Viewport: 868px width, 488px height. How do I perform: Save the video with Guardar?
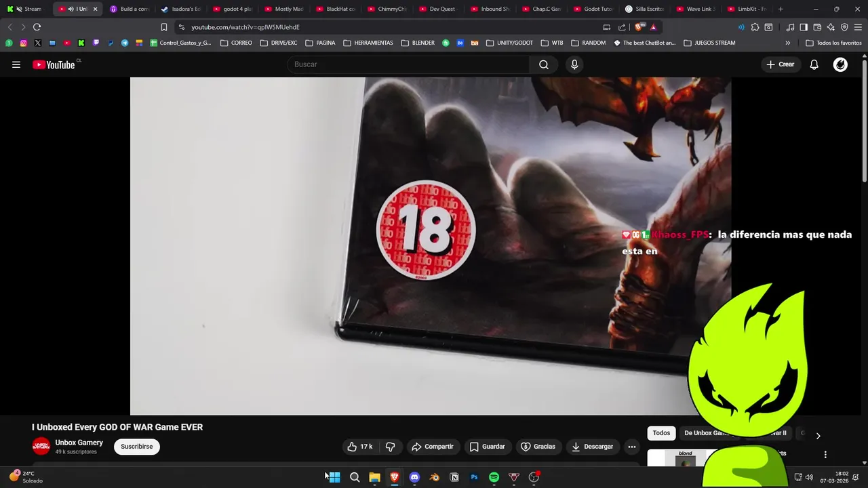click(x=487, y=447)
